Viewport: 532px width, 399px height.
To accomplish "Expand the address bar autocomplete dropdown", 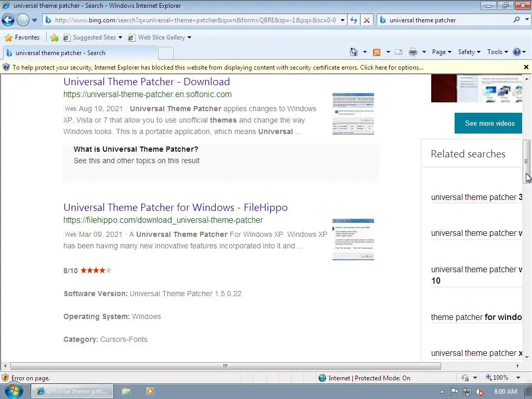I will pyautogui.click(x=342, y=20).
